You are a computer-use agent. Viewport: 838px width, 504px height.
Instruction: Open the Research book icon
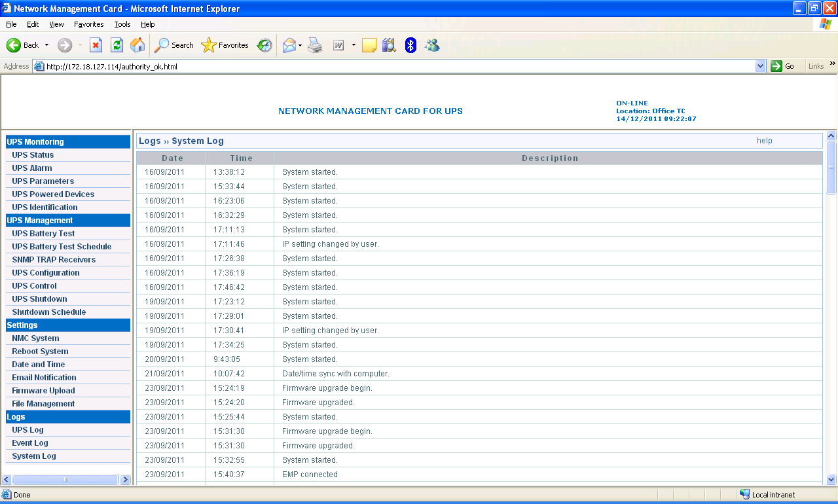pos(390,45)
